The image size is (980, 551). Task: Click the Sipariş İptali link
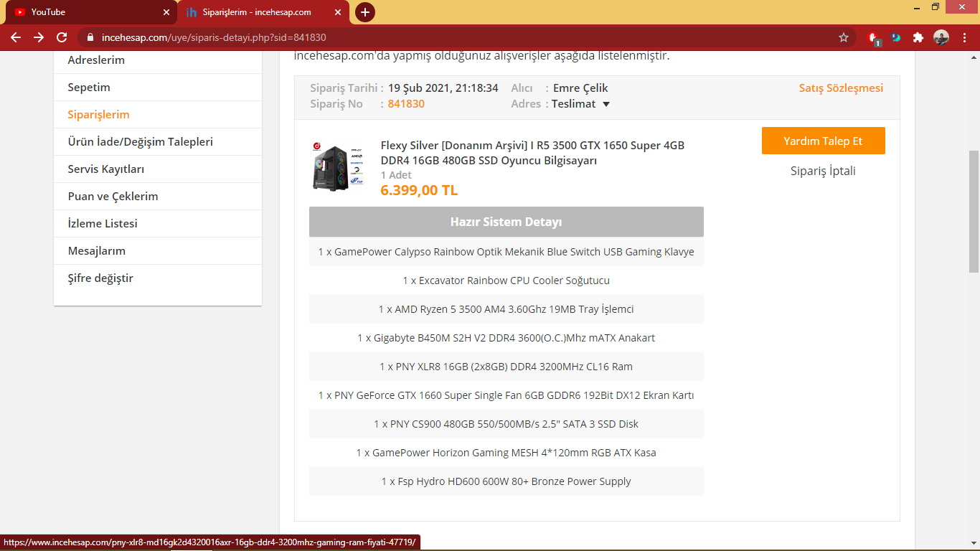[x=823, y=171]
